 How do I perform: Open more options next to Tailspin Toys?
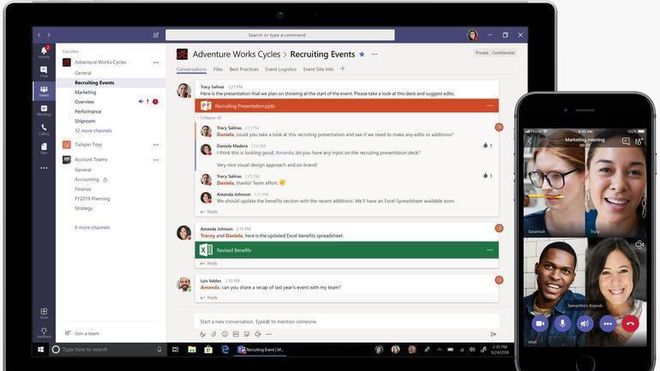[156, 145]
